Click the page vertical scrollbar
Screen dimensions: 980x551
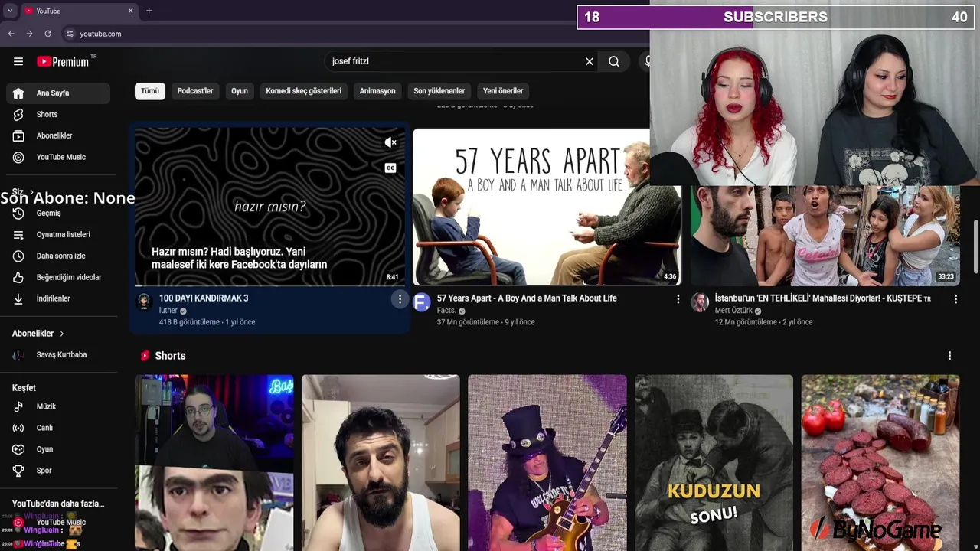[x=975, y=245]
